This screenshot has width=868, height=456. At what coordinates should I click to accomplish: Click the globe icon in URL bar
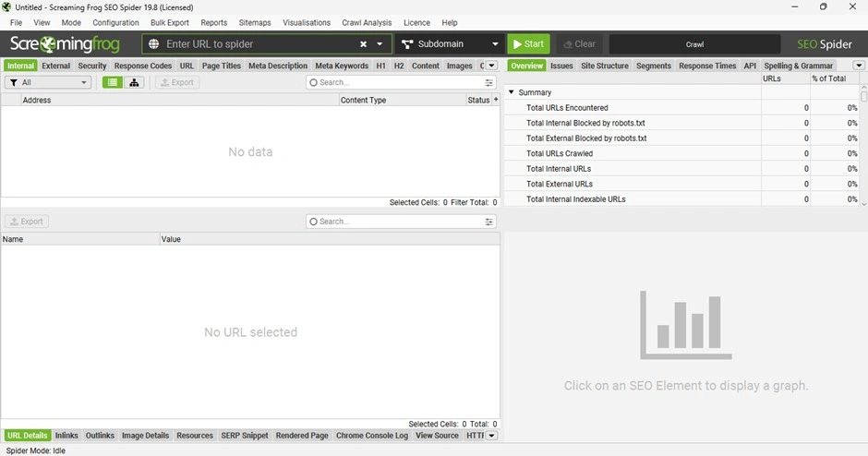[x=154, y=43]
